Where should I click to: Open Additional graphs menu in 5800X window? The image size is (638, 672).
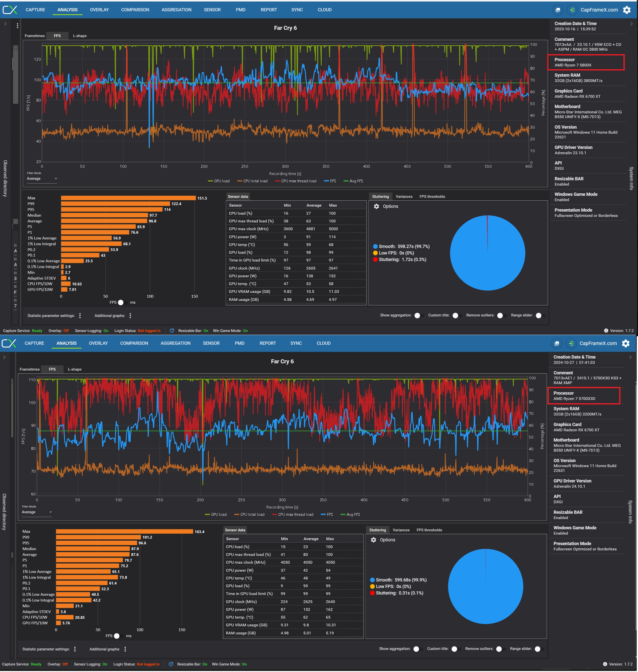(130, 316)
